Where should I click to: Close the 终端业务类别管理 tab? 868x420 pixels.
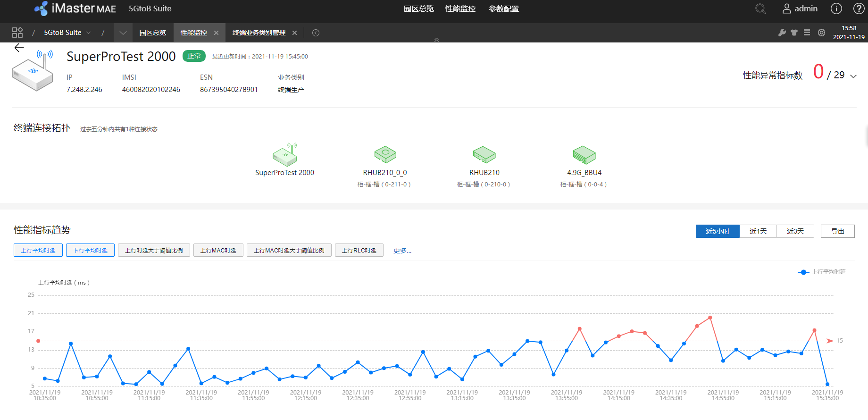pyautogui.click(x=294, y=33)
